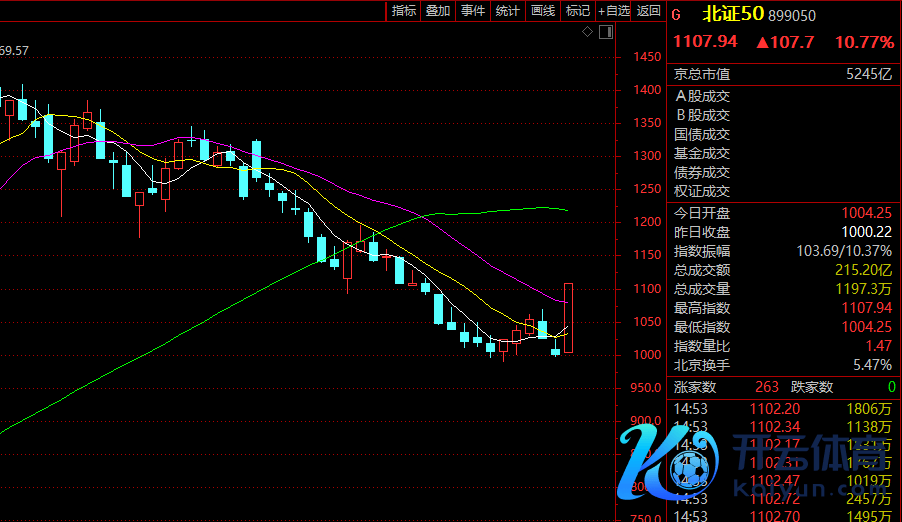The width and height of the screenshot is (902, 522).
Task: Click the 标记 mark button
Action: point(577,11)
